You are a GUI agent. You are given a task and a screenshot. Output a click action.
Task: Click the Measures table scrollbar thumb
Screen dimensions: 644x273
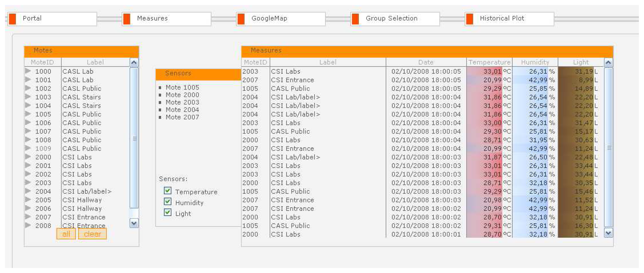pyautogui.click(x=608, y=147)
